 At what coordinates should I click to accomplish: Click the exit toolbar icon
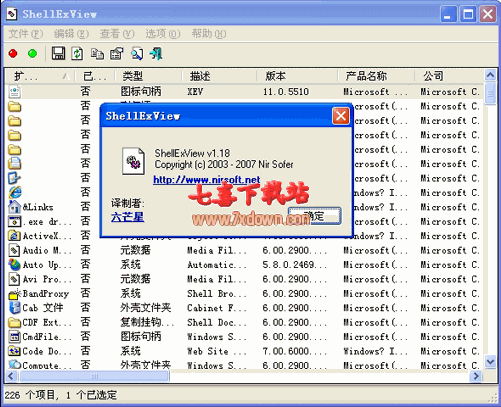point(156,54)
